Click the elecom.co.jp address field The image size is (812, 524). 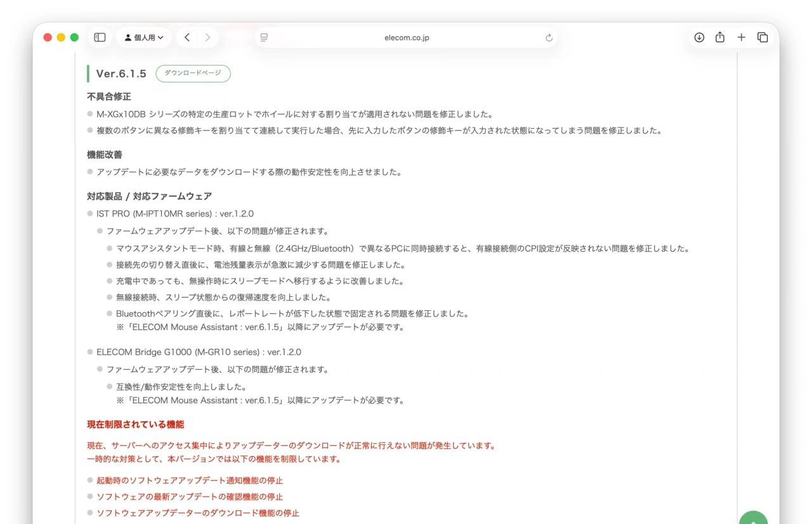click(x=407, y=37)
